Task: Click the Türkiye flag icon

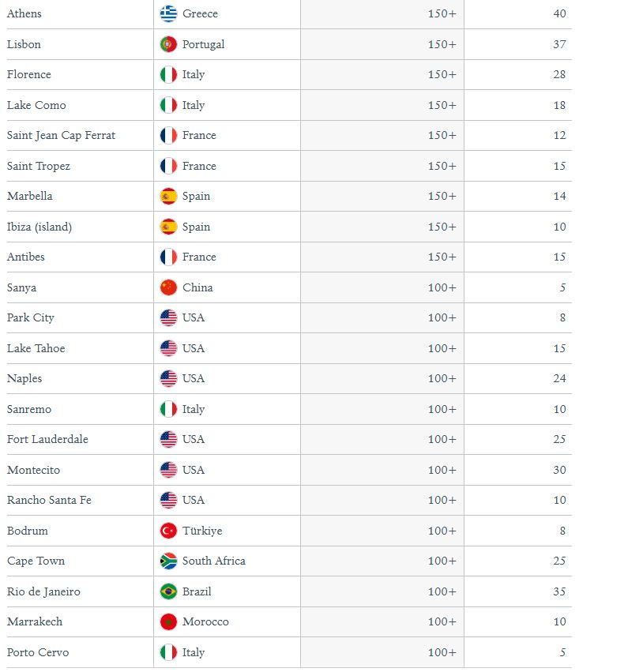Action: click(x=168, y=531)
